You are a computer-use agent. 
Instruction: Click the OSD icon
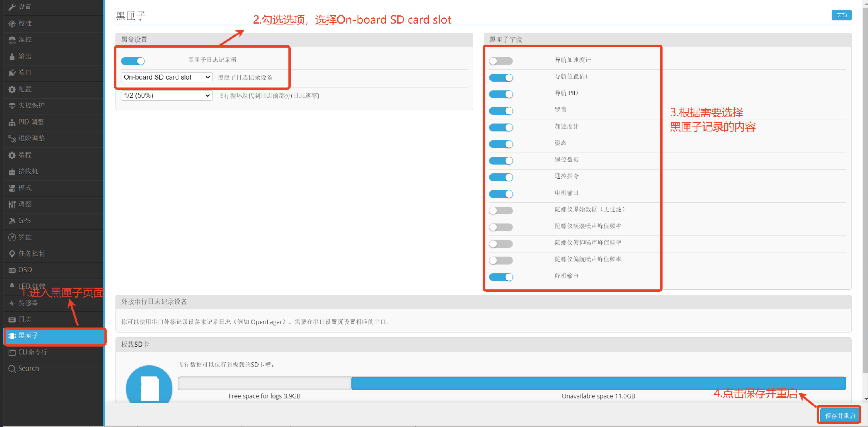click(12, 270)
